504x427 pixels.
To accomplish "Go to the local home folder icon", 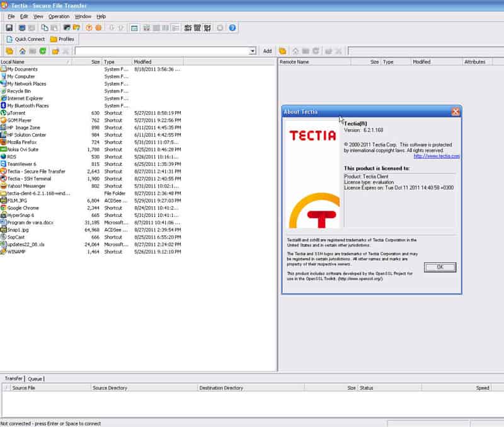I will (x=22, y=51).
